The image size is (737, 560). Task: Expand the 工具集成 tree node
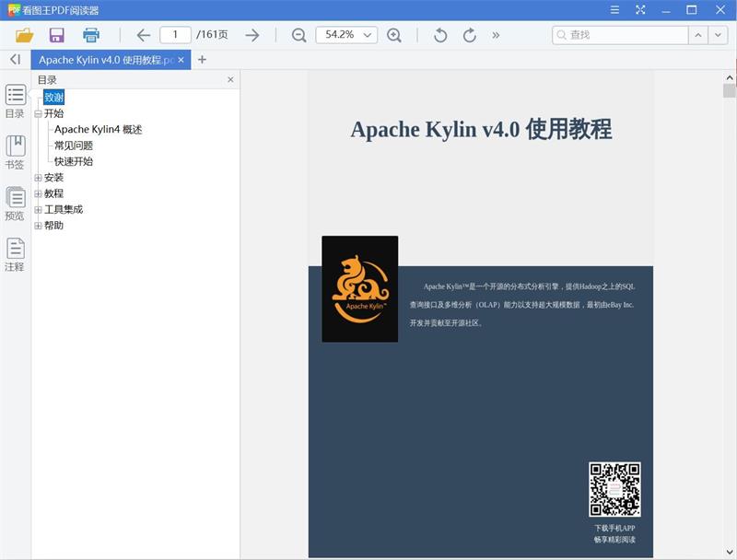(x=38, y=209)
